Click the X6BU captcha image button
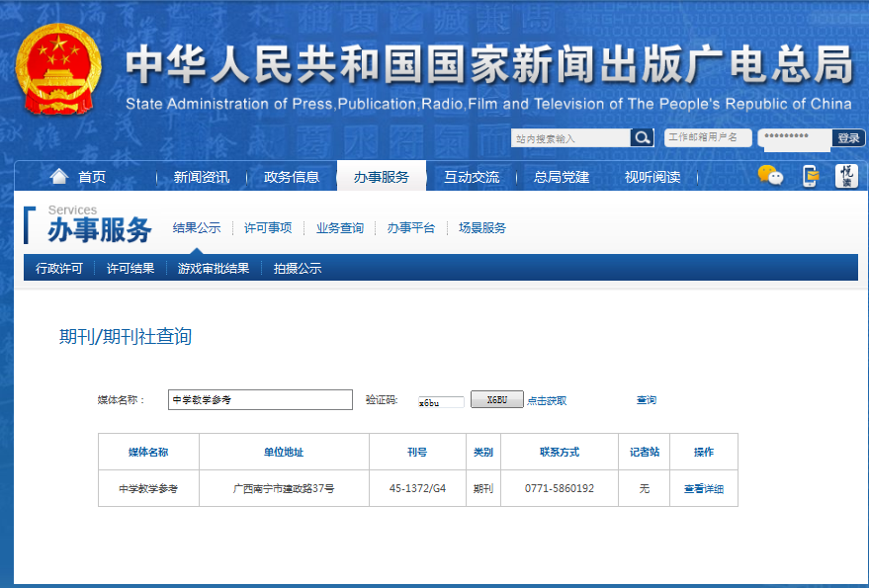Screen dimensions: 869x588 (496, 399)
